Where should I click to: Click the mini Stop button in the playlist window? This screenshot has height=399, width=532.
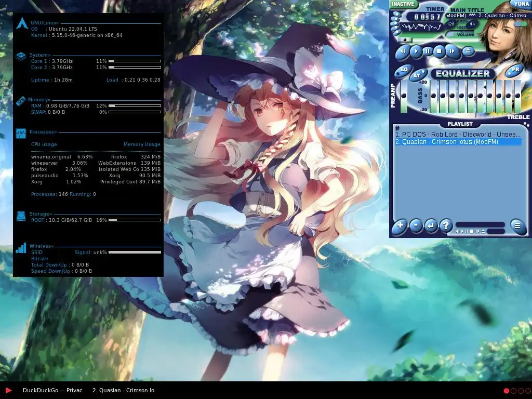pos(472,231)
